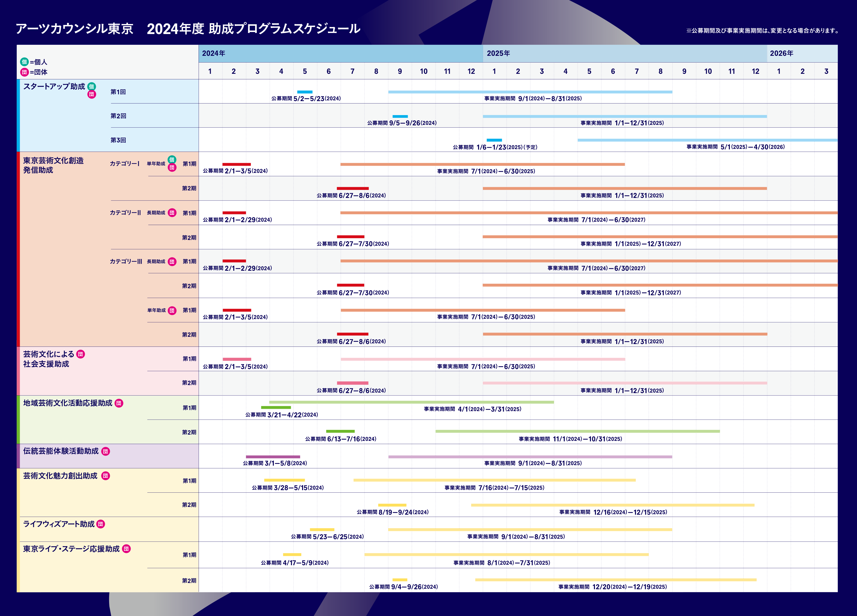Select the 個 badge beside スタートアップ助成

pyautogui.click(x=92, y=87)
